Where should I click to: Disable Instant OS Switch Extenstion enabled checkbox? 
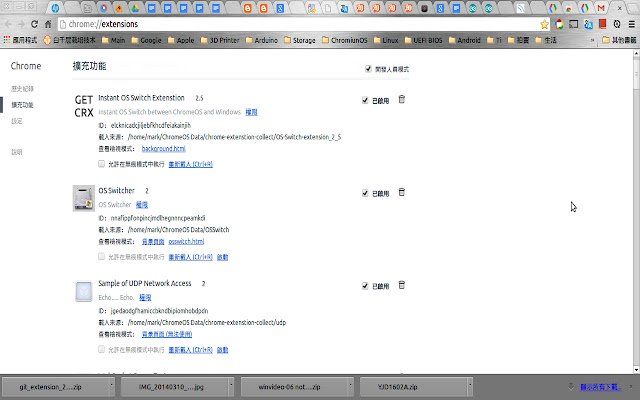tap(365, 100)
